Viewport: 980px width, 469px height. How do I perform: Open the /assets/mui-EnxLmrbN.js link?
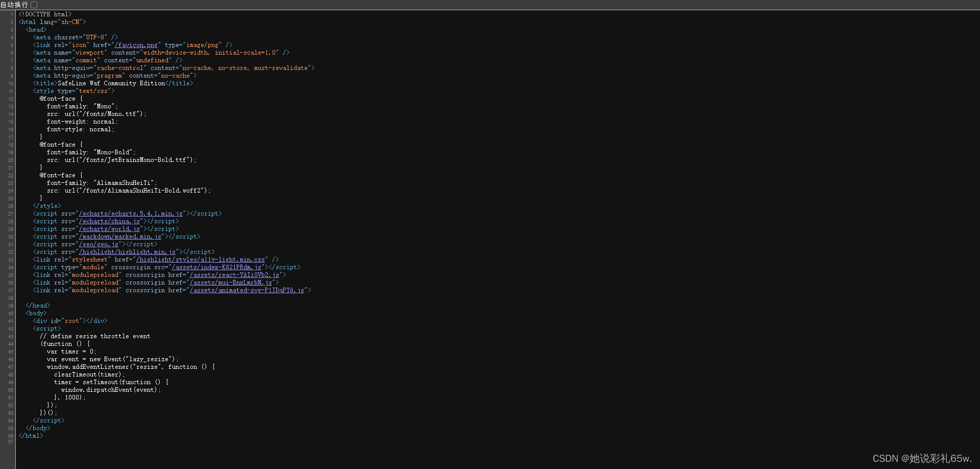tap(231, 283)
